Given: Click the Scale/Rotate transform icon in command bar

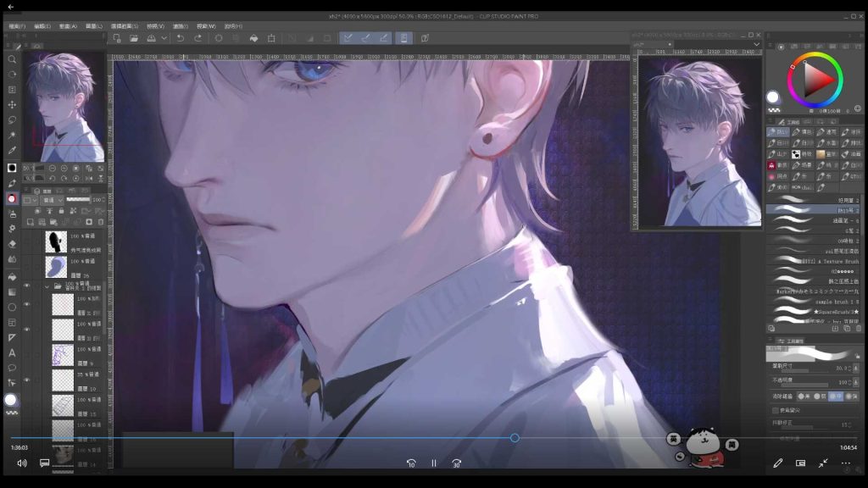Looking at the screenshot, I should click(x=271, y=38).
